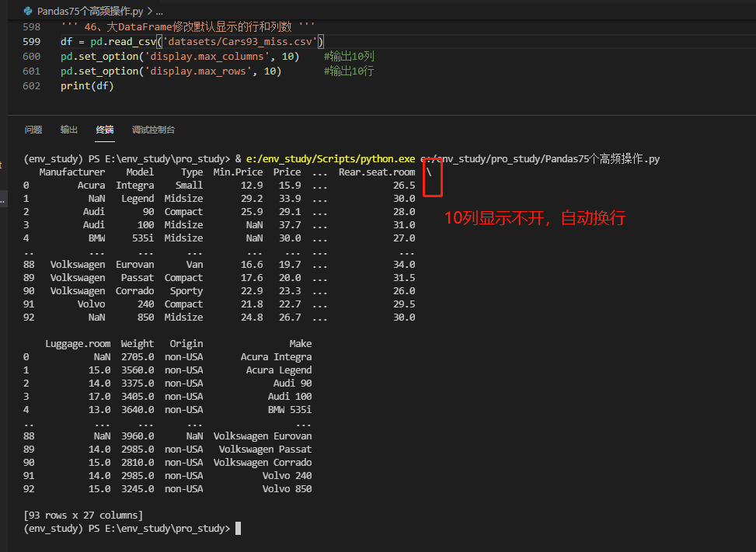The width and height of the screenshot is (756, 552).
Task: Click the Origin column header
Action: click(x=186, y=344)
